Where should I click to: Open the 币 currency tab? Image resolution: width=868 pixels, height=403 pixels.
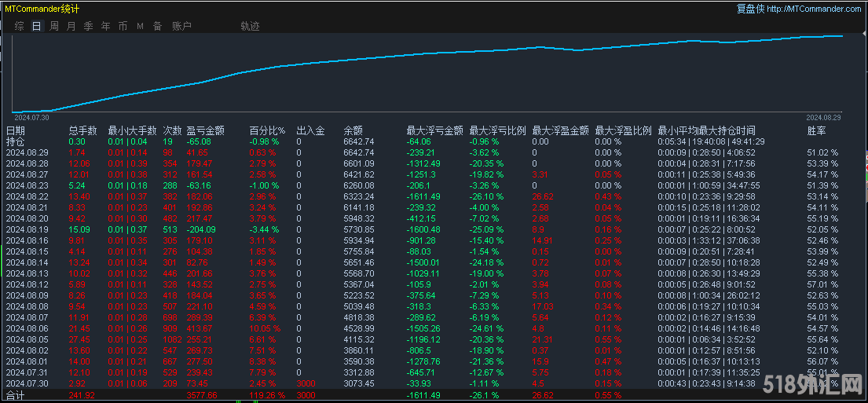click(123, 26)
